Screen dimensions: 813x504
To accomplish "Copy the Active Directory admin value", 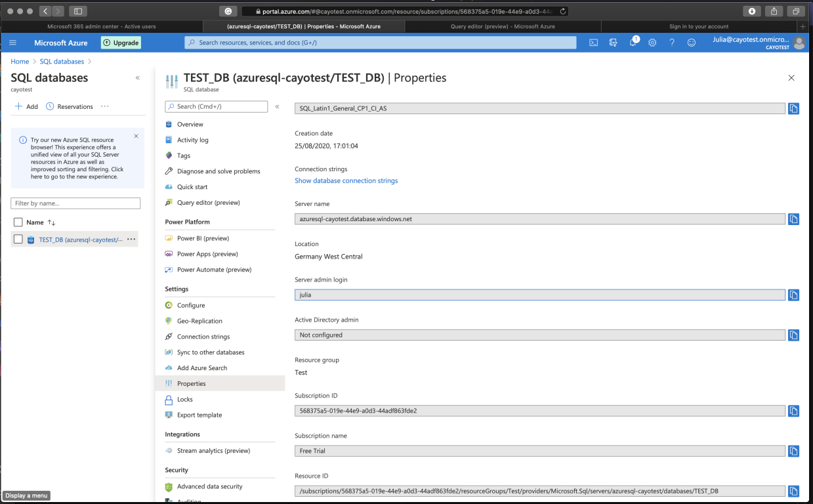I will point(793,335).
